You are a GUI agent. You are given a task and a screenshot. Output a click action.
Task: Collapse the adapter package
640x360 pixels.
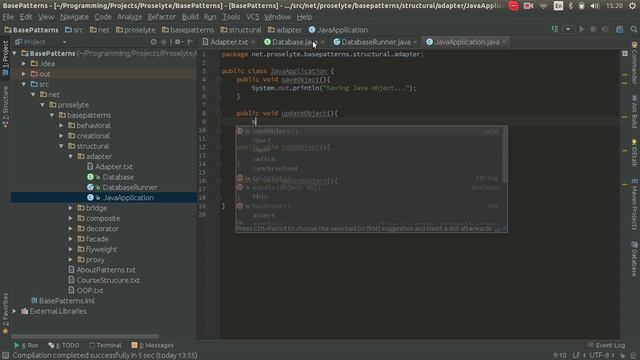coord(71,156)
